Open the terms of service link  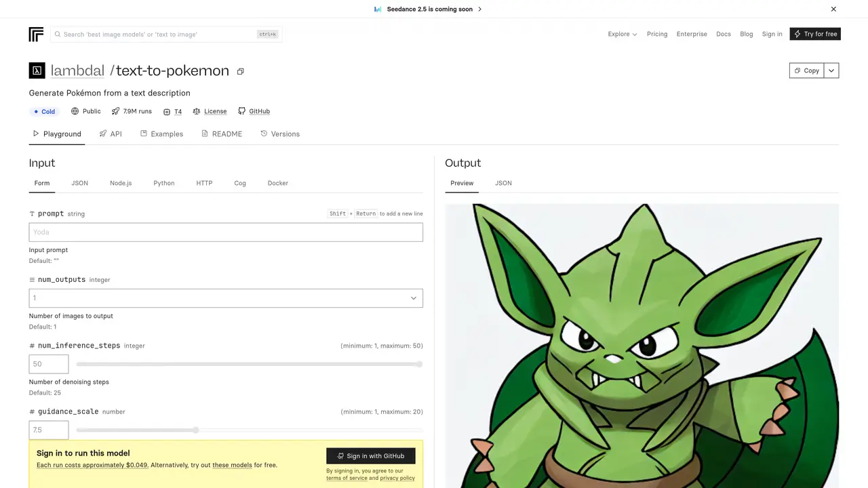(347, 478)
